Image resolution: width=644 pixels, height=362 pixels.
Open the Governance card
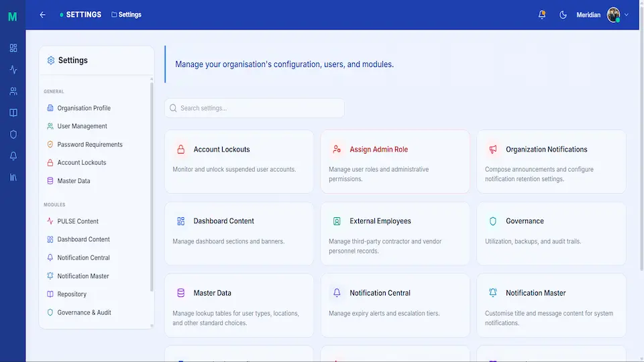pos(551,233)
